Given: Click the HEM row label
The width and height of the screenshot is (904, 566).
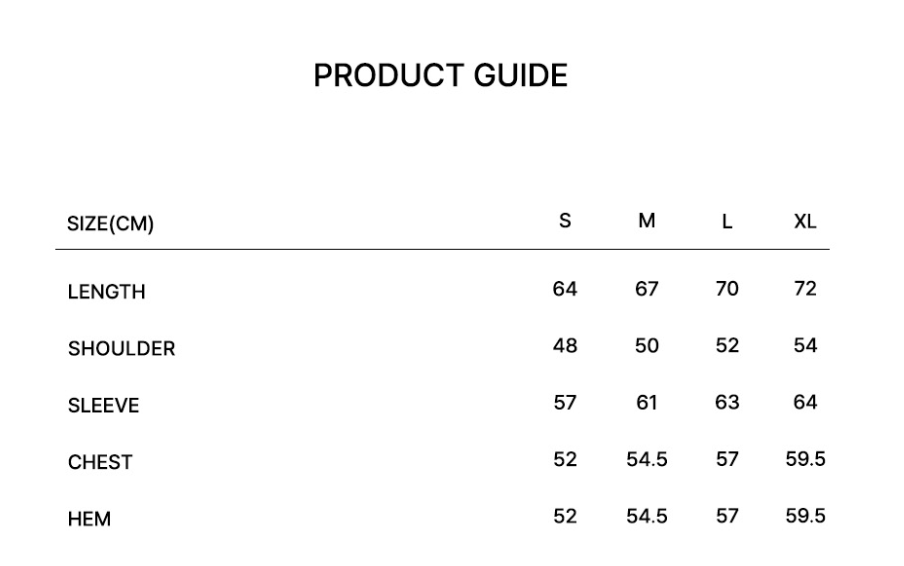Looking at the screenshot, I should (x=89, y=520).
